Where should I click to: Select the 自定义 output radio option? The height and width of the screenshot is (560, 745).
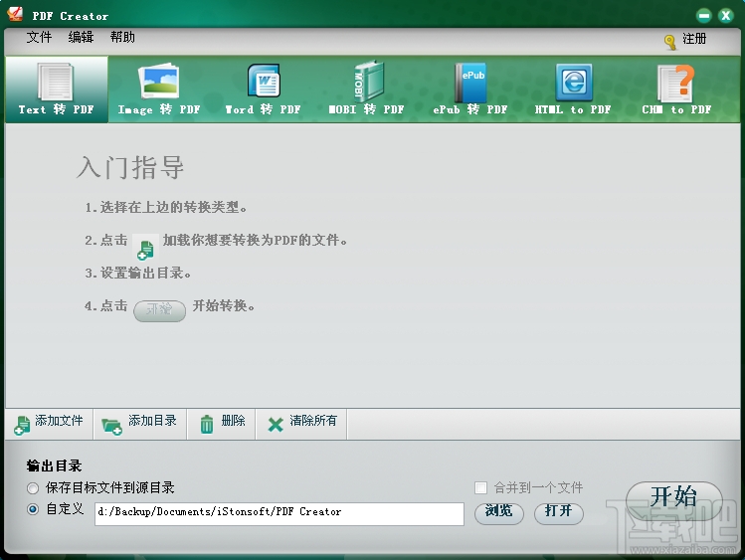[x=33, y=509]
